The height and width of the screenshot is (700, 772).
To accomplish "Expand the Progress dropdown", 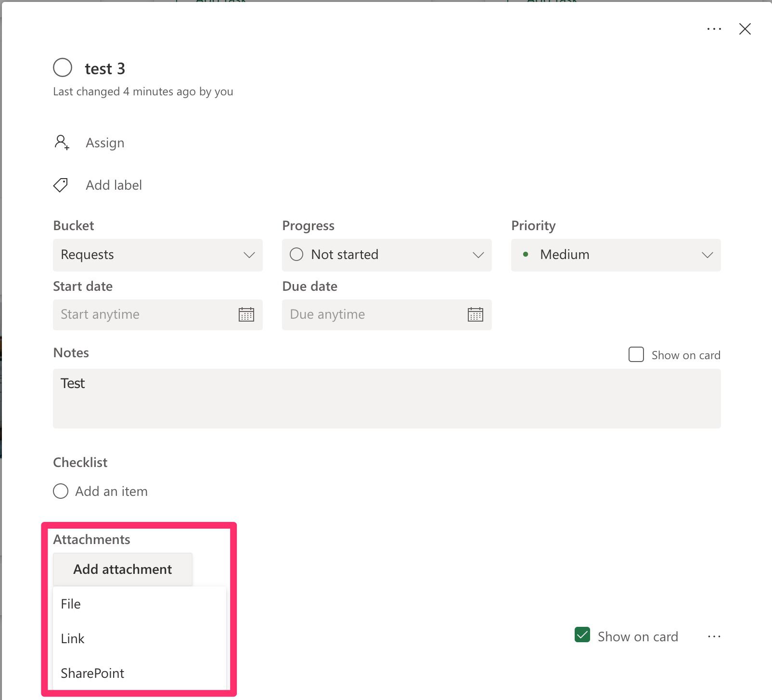I will [x=477, y=255].
